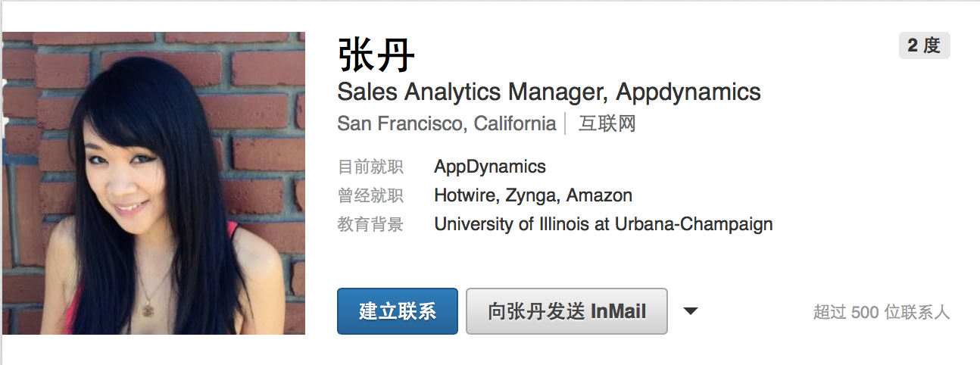
Task: Click Appdynamics in the headline line
Action: click(688, 92)
